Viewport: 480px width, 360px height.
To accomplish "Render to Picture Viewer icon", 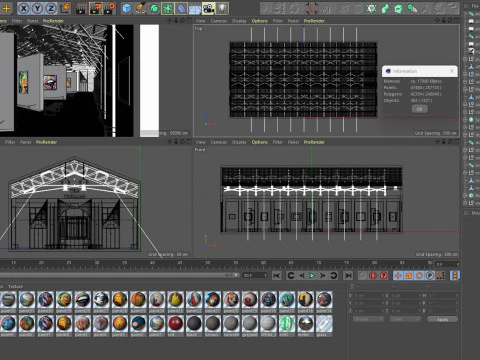I will pos(96,8).
